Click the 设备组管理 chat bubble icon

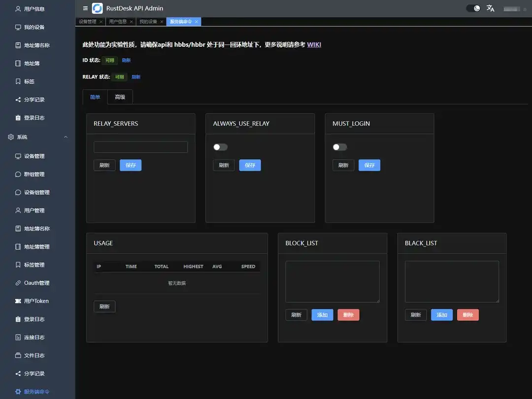18,192
